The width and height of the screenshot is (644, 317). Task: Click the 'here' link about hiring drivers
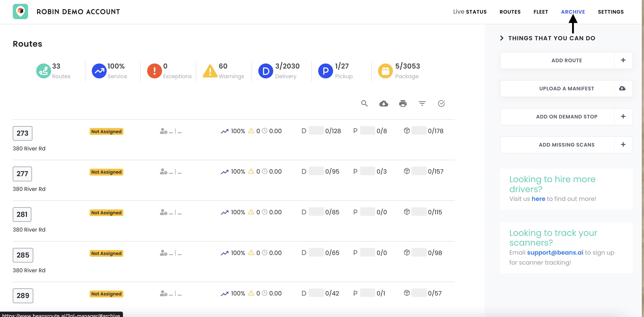click(538, 199)
